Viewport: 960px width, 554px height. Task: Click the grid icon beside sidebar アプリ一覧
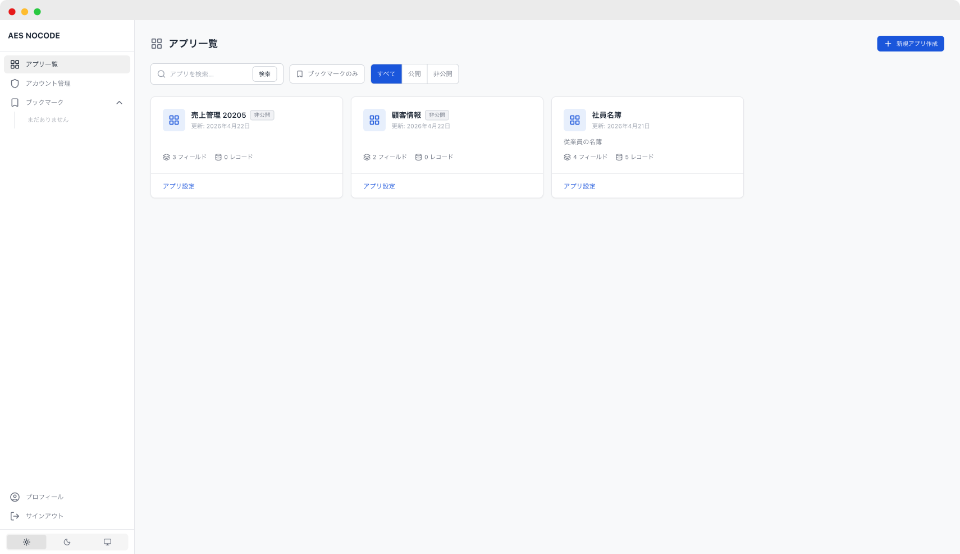15,64
